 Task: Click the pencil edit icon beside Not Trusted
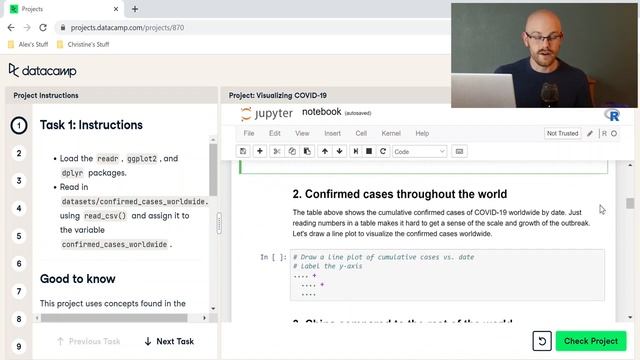click(590, 133)
